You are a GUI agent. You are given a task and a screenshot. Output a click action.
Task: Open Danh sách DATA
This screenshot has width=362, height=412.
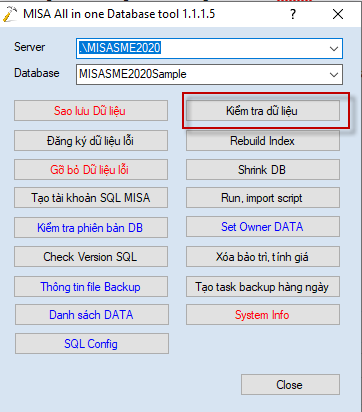coord(92,314)
